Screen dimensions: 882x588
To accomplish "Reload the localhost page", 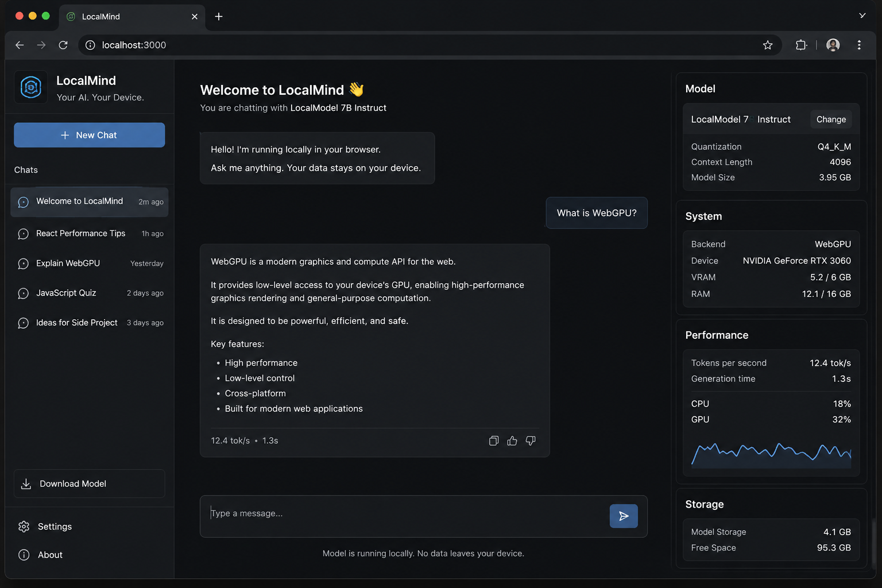I will click(63, 45).
